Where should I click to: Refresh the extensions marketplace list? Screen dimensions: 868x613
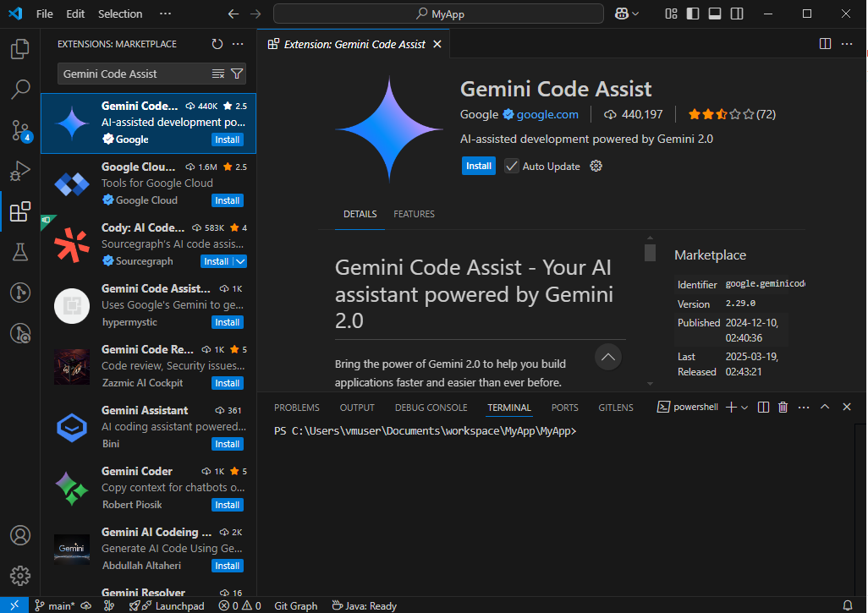tap(217, 44)
